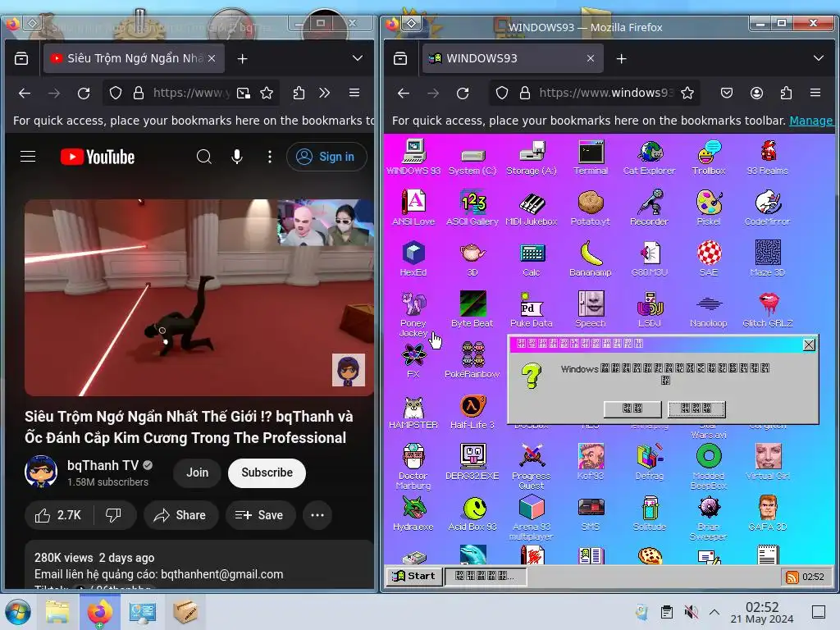Click the RSS feed icon in Windows93 tray
The image size is (840, 630).
(x=792, y=577)
